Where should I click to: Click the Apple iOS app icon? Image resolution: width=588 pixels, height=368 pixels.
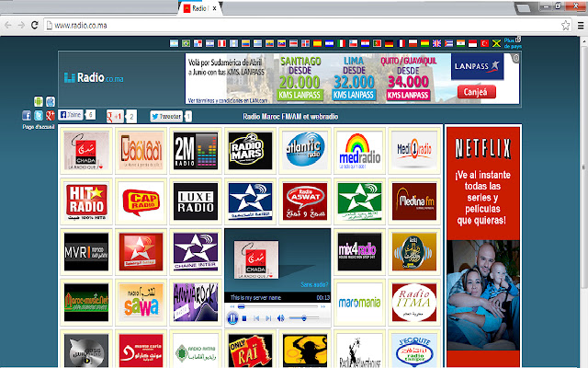(x=51, y=101)
